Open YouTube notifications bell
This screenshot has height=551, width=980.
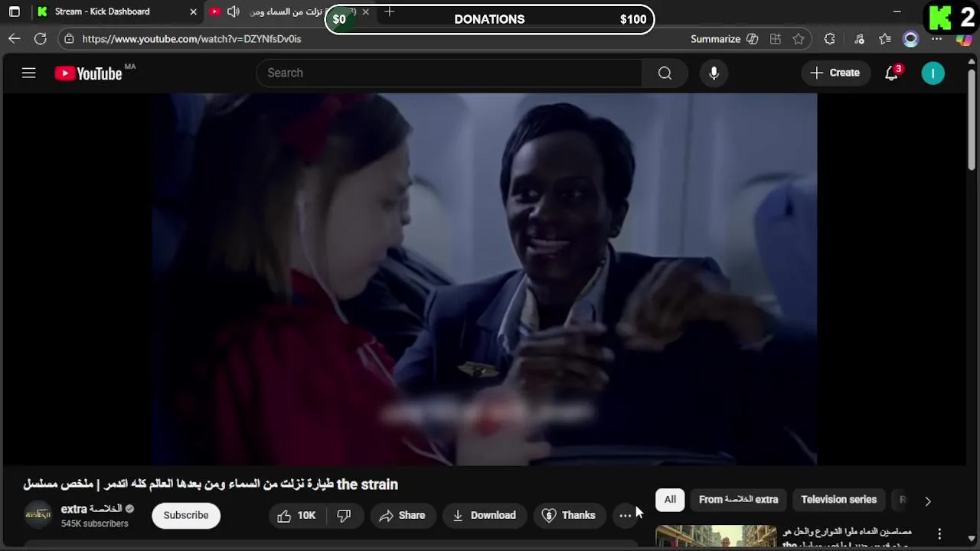(x=892, y=73)
